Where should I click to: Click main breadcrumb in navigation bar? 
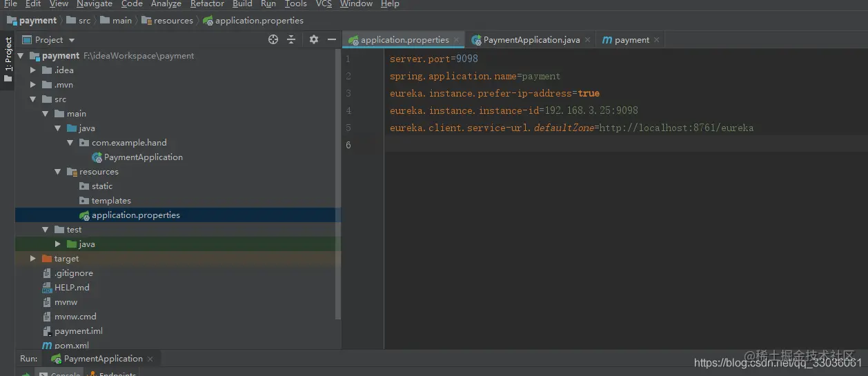click(x=116, y=20)
